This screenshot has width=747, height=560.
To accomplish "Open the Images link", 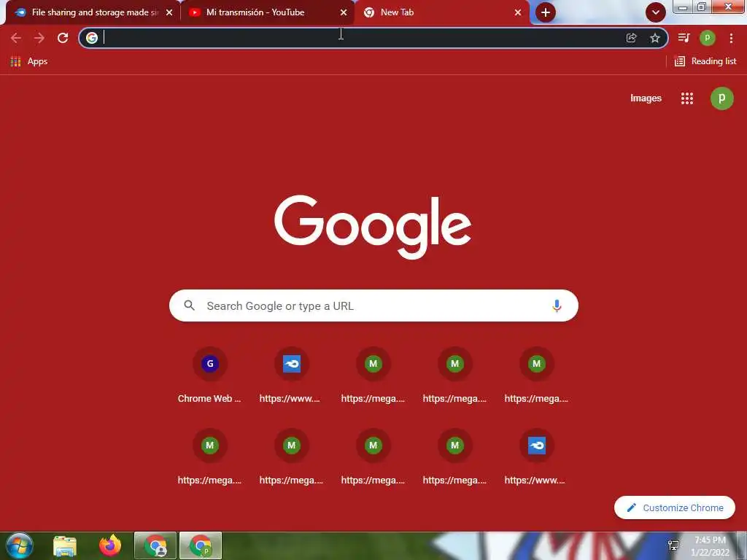I will 646,98.
